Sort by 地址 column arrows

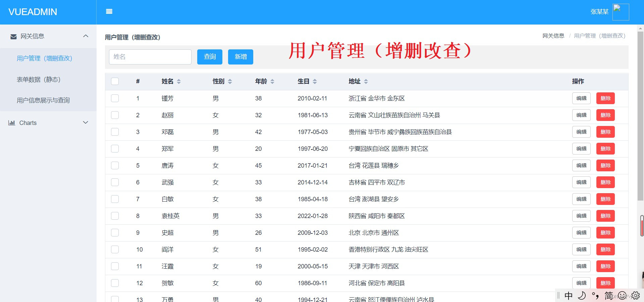(366, 81)
